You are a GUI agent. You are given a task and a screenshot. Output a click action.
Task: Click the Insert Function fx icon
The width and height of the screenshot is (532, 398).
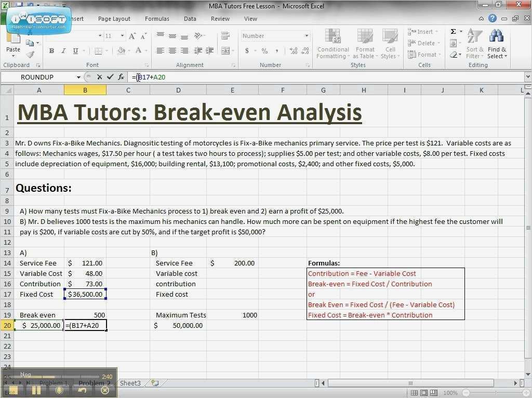coord(121,77)
